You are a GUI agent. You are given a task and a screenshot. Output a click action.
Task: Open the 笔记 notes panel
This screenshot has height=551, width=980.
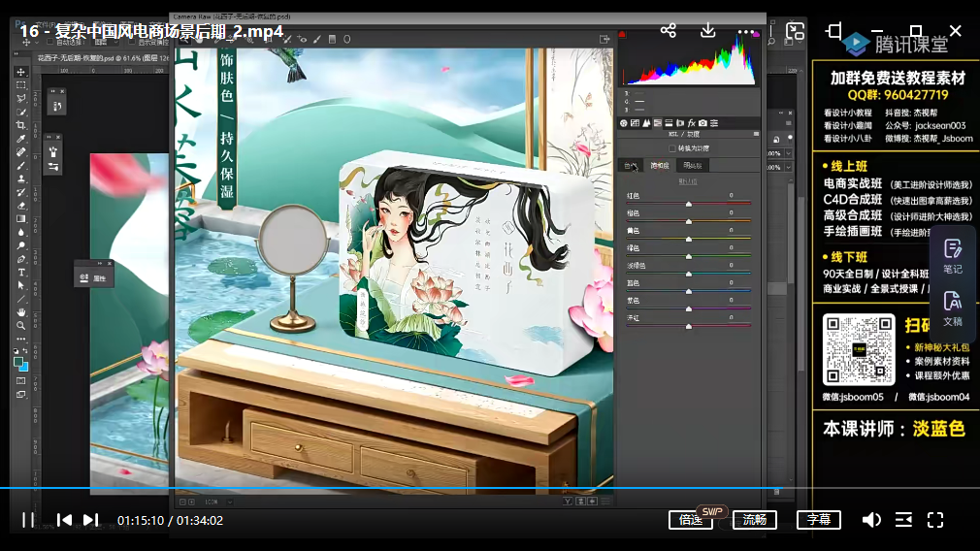[x=953, y=256]
